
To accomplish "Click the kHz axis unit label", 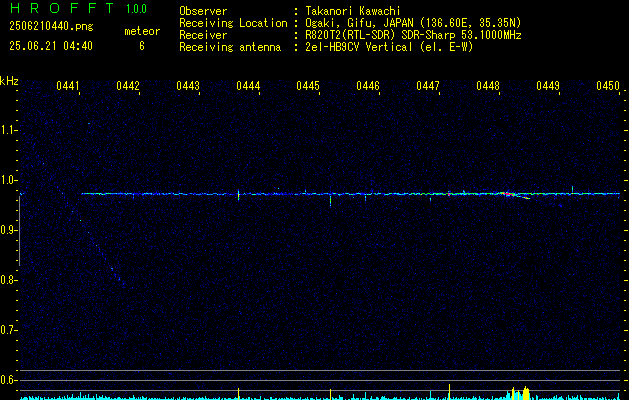I will coord(9,81).
